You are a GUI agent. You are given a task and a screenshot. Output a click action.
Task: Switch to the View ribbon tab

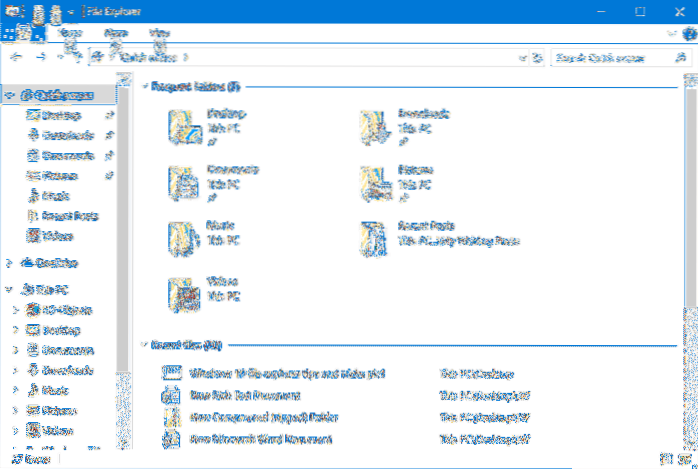159,34
